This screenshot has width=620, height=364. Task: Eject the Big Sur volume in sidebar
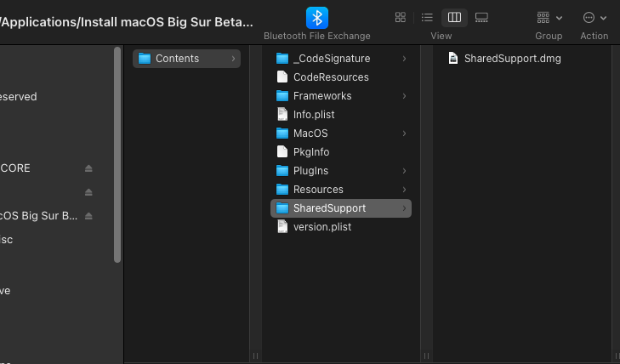coord(88,216)
